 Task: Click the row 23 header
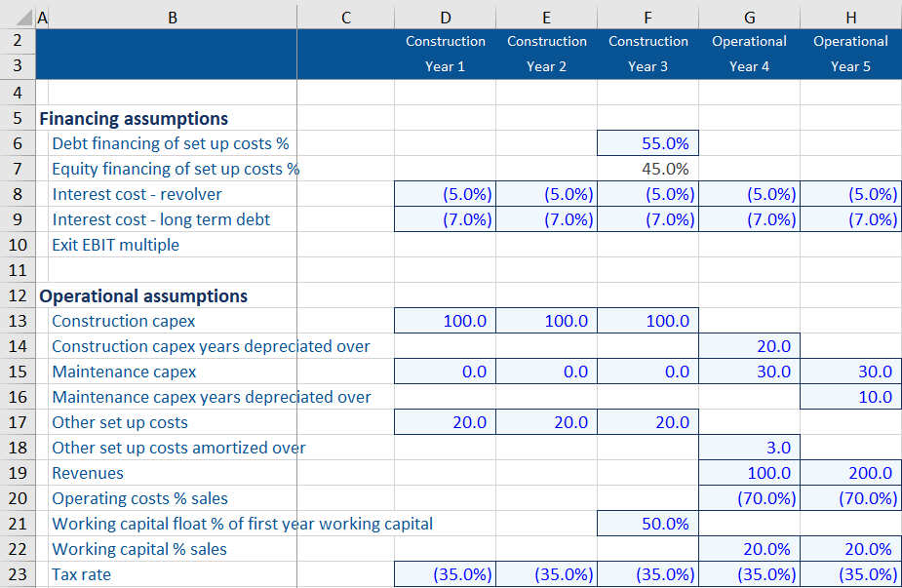[x=18, y=574]
